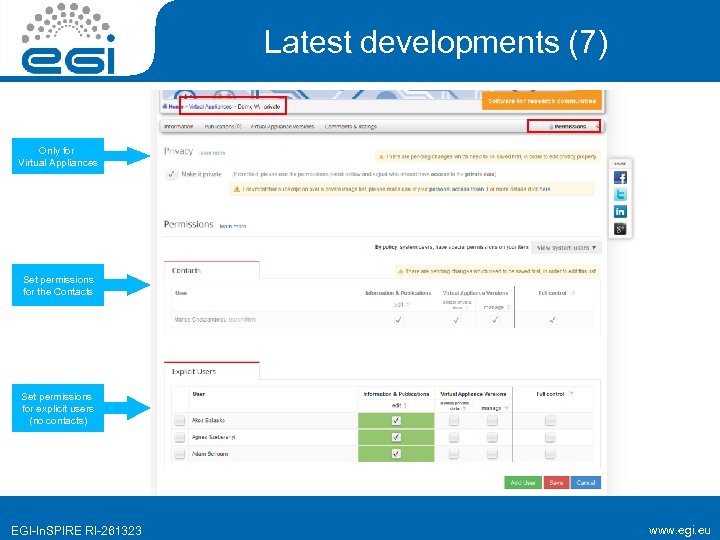
Task: Open manage column arrow in Contacts table
Action: (508, 307)
